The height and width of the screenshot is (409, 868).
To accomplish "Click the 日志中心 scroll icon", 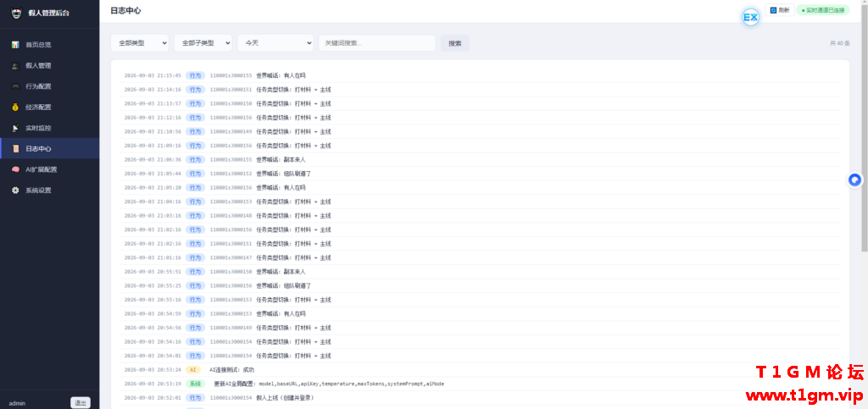I will (x=15, y=149).
